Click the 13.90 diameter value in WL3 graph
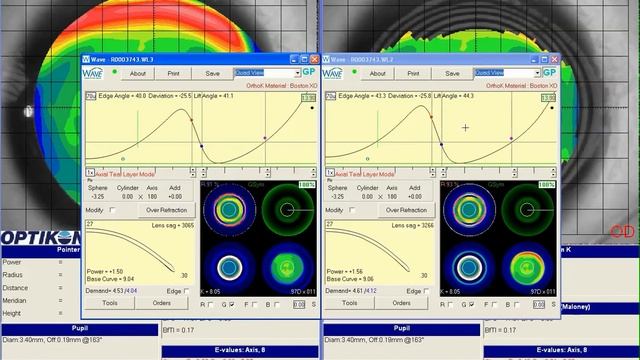Viewport: 640px width, 360px height. tap(308, 98)
